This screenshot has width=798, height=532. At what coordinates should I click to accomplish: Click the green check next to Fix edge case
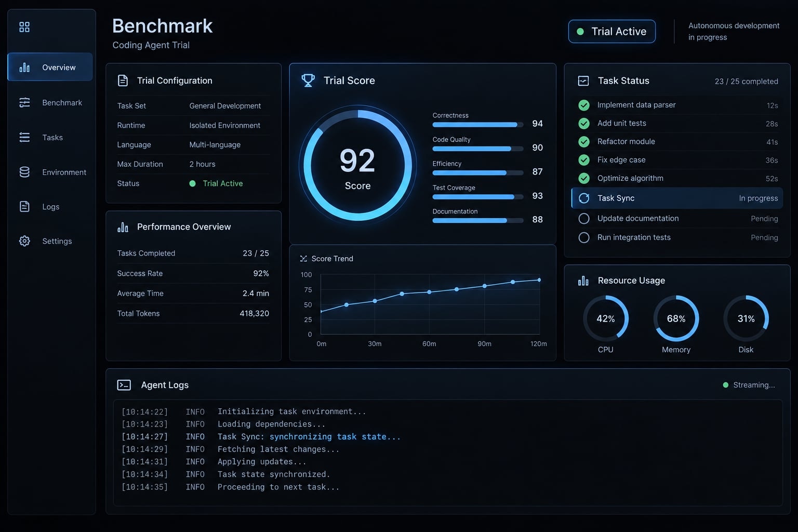pos(584,159)
